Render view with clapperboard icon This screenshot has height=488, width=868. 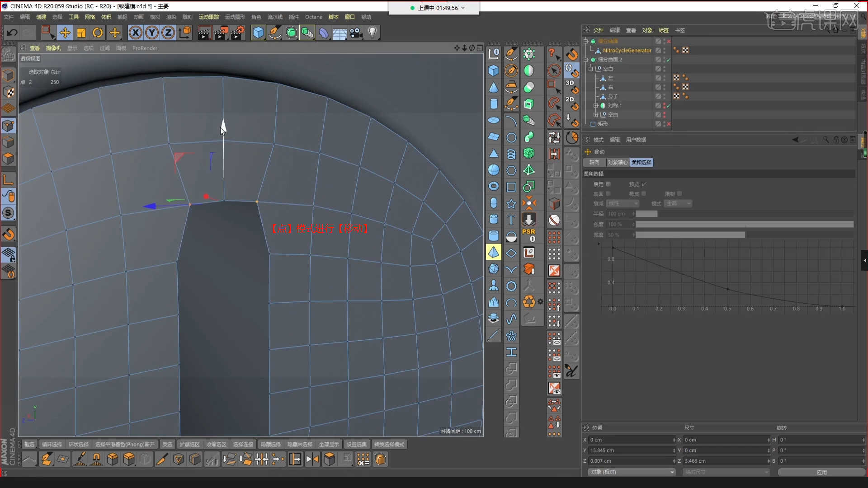click(204, 33)
